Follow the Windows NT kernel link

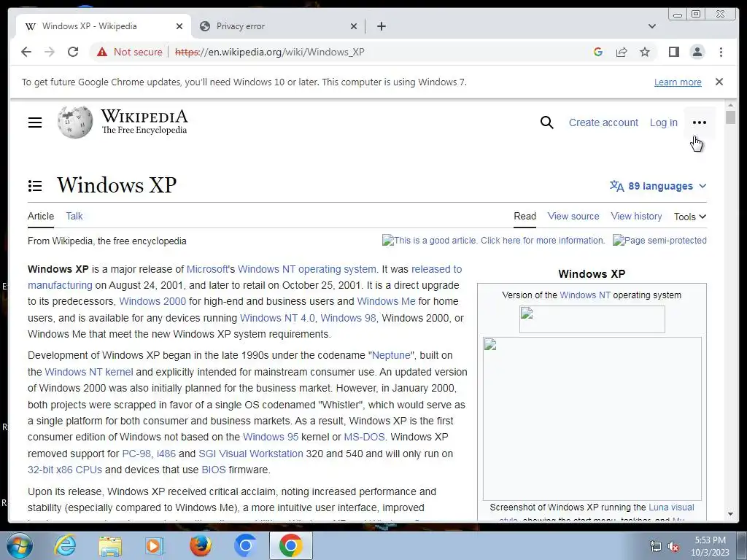click(x=88, y=372)
